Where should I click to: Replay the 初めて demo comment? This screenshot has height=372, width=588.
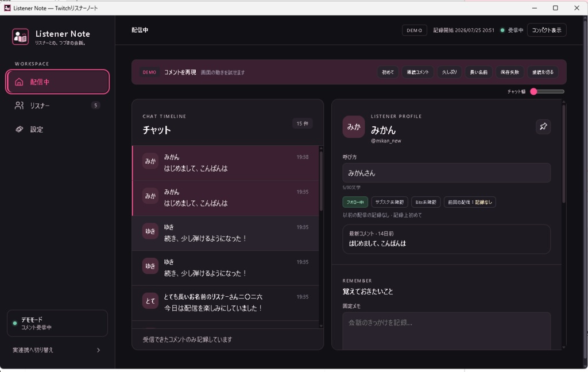(388, 72)
